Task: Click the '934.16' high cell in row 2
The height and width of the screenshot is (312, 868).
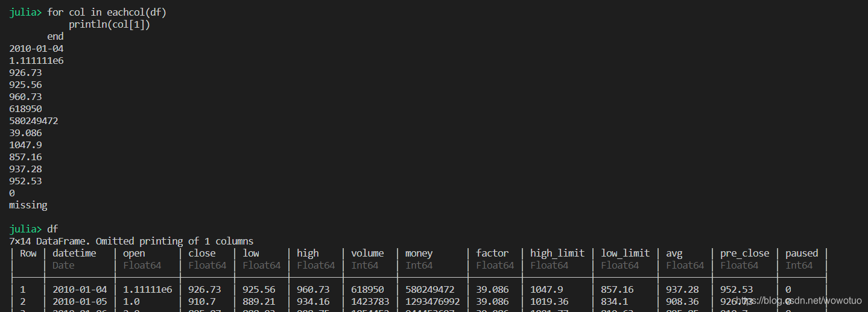Action: click(313, 301)
